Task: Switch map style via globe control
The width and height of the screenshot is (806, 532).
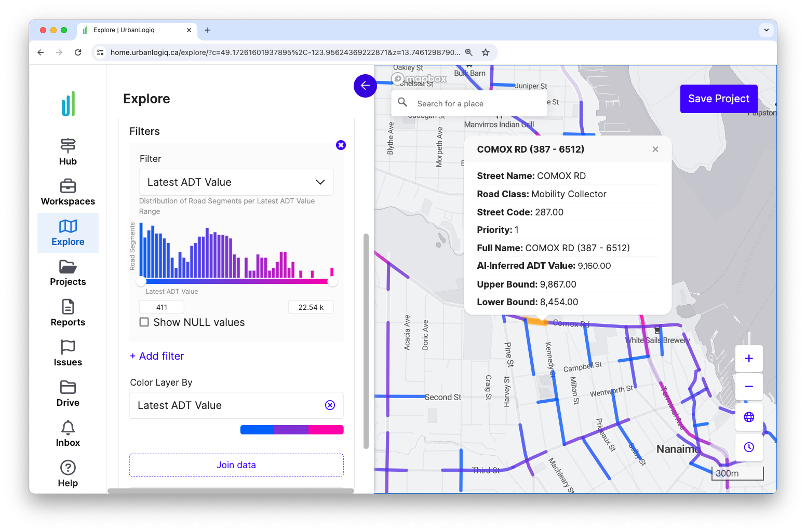Action: [x=748, y=417]
